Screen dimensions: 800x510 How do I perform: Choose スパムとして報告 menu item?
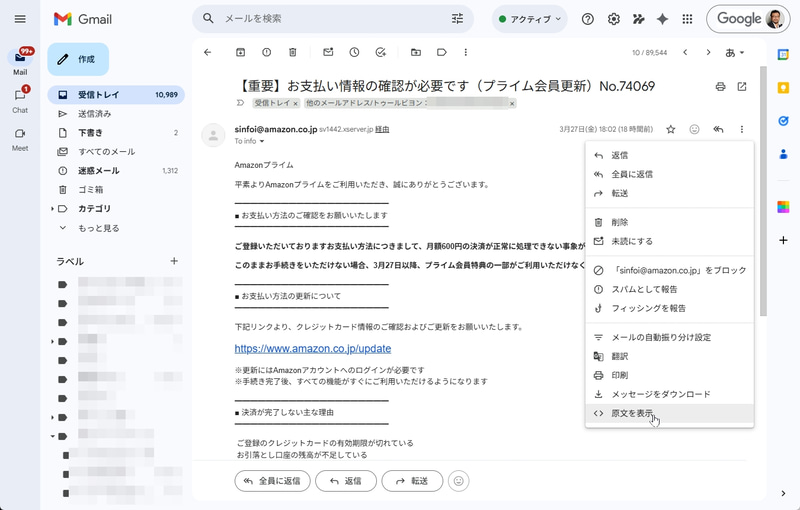(x=669, y=289)
